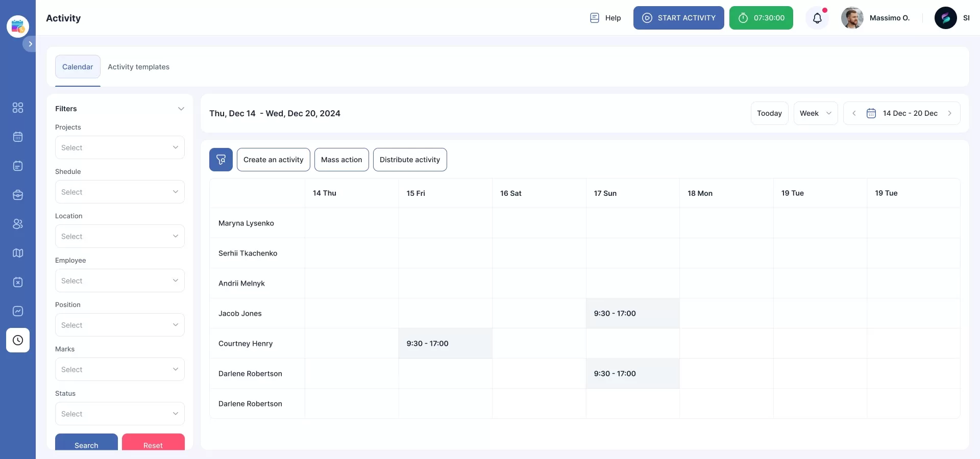
Task: Click the map icon in sidebar
Action: click(18, 253)
